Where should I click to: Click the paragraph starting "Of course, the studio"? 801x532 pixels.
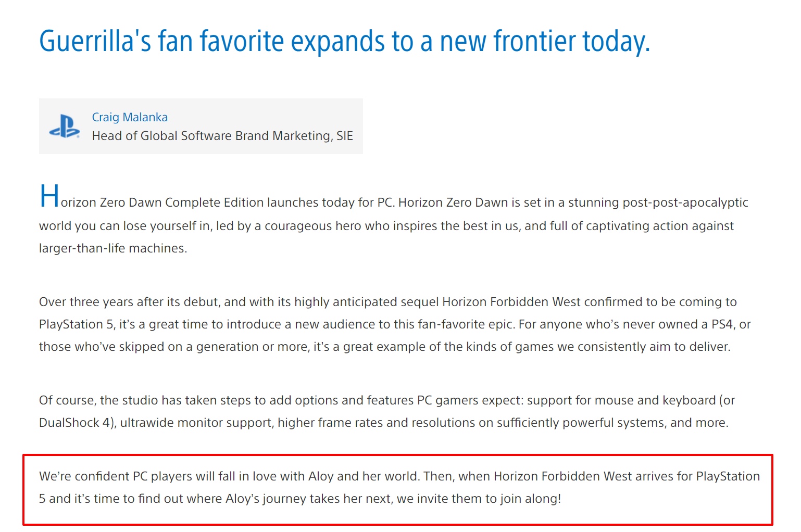pyautogui.click(x=387, y=411)
